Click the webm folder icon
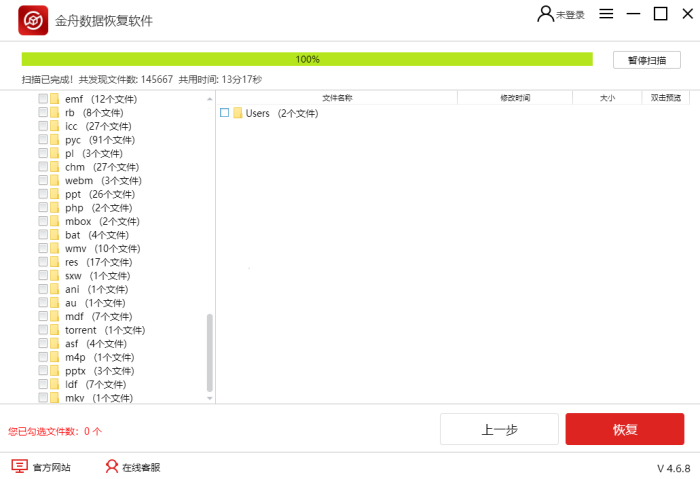This screenshot has width=700, height=479. pyautogui.click(x=54, y=180)
